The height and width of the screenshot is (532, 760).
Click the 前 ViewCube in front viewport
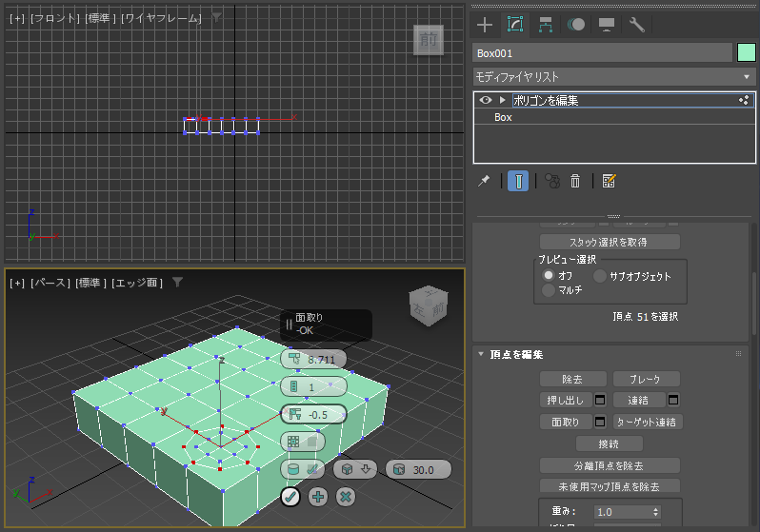pyautogui.click(x=429, y=40)
